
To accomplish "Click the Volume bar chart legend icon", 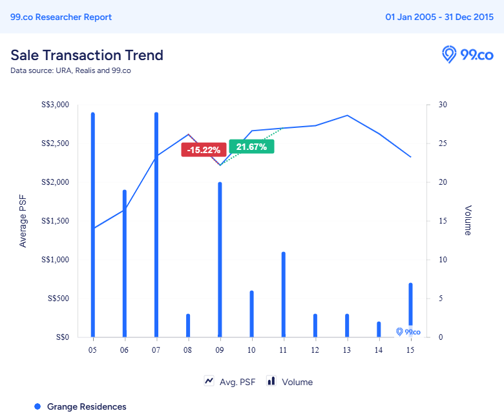I will 271,381.
